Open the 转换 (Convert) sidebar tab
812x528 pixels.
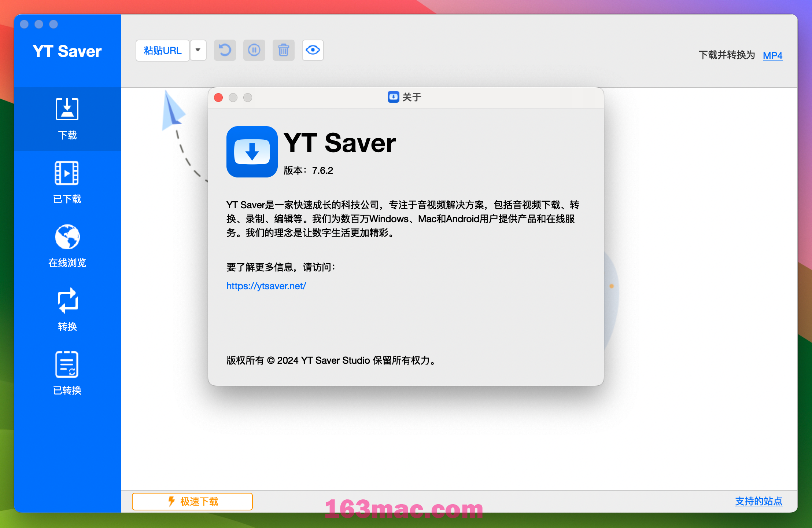click(67, 310)
